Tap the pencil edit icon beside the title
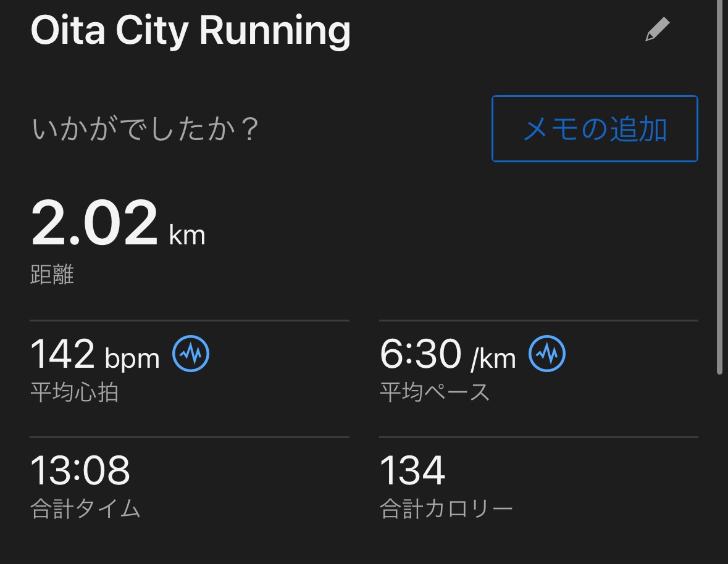 [x=657, y=30]
